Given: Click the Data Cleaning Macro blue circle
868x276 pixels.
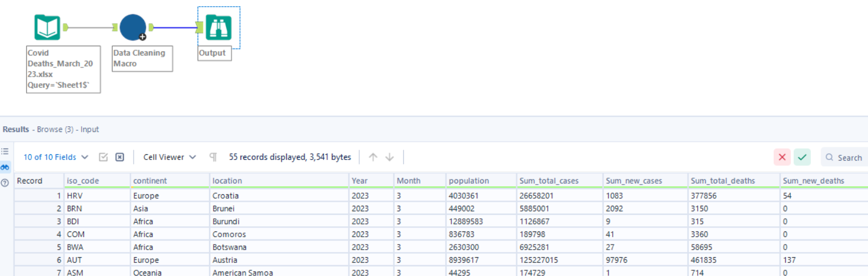Looking at the screenshot, I should [x=132, y=27].
